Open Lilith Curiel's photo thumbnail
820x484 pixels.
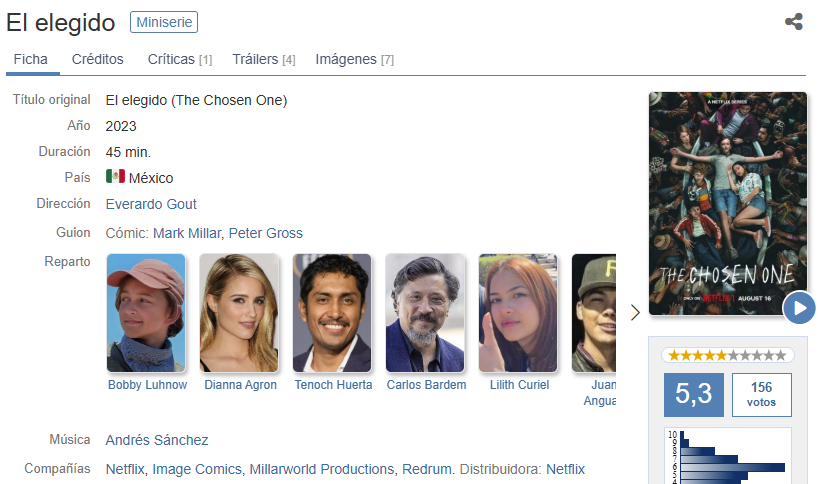[518, 313]
